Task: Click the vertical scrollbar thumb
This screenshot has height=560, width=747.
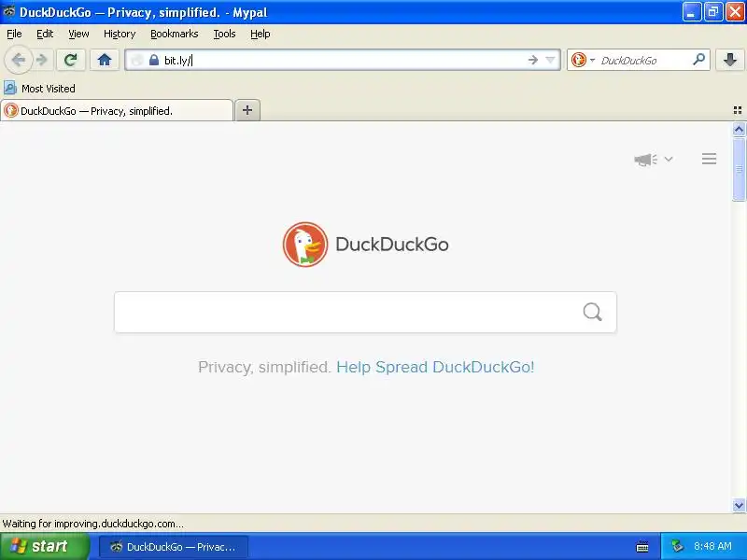Action: point(739,170)
